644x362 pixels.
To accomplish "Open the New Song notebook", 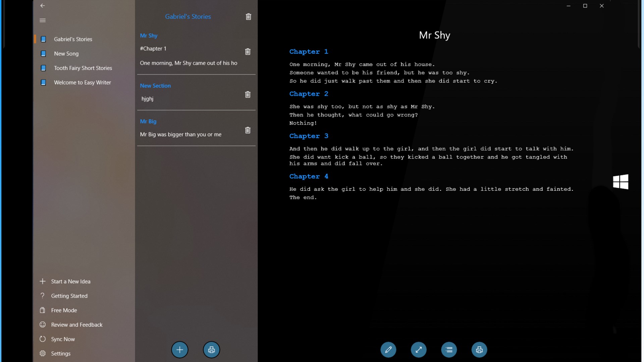I will point(66,54).
